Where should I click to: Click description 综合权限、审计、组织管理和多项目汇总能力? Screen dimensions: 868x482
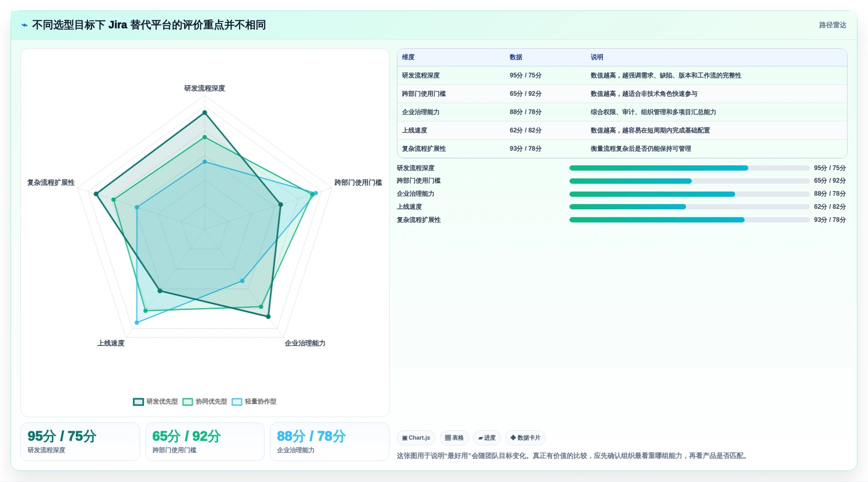tap(654, 113)
